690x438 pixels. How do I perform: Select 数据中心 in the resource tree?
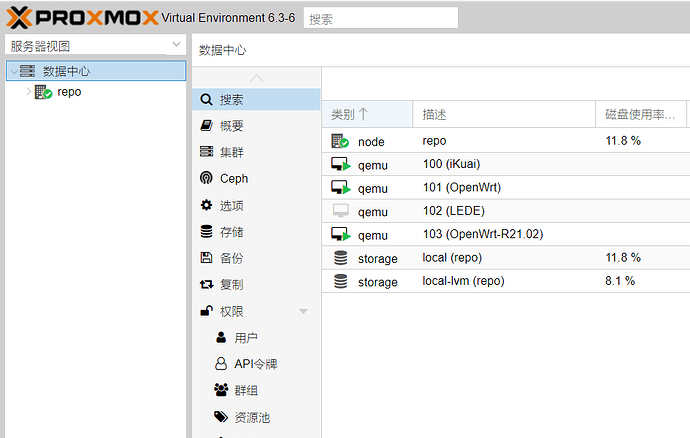[x=68, y=71]
